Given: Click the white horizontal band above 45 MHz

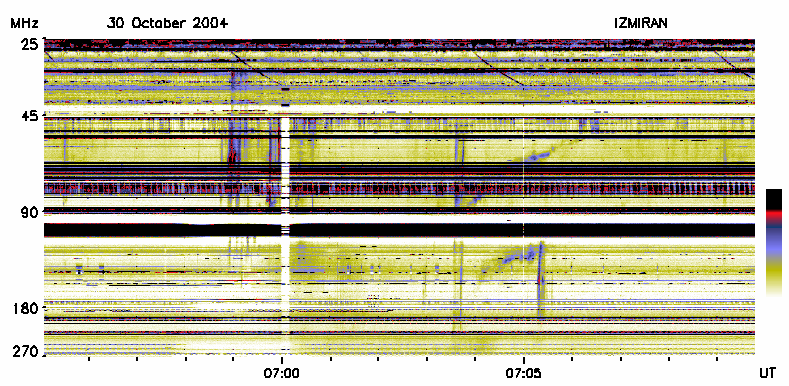Looking at the screenshot, I should 400,109.
